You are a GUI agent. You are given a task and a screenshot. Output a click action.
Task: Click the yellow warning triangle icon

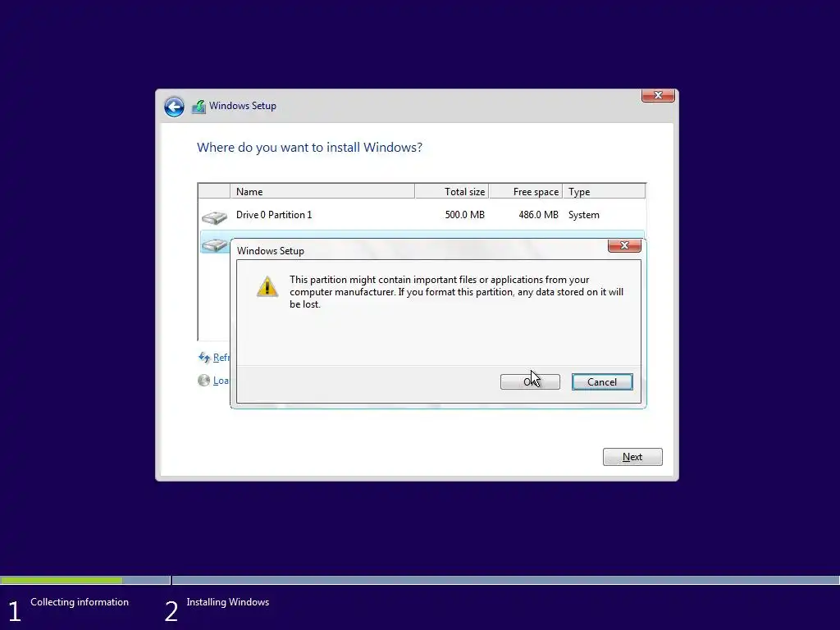pos(267,286)
